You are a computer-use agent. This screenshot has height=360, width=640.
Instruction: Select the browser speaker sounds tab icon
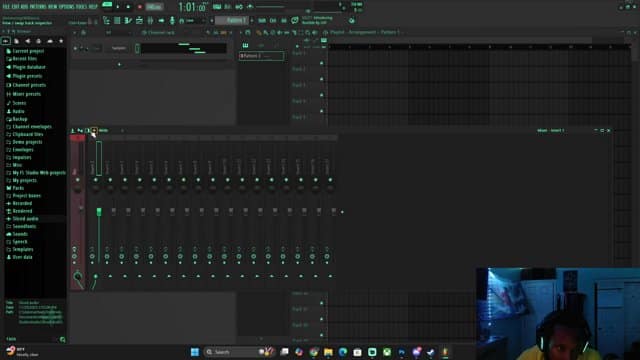(27, 41)
